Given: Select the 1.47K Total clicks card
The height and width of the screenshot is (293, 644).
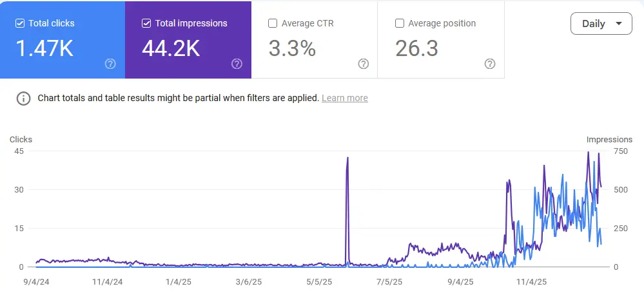Looking at the screenshot, I should [x=63, y=39].
